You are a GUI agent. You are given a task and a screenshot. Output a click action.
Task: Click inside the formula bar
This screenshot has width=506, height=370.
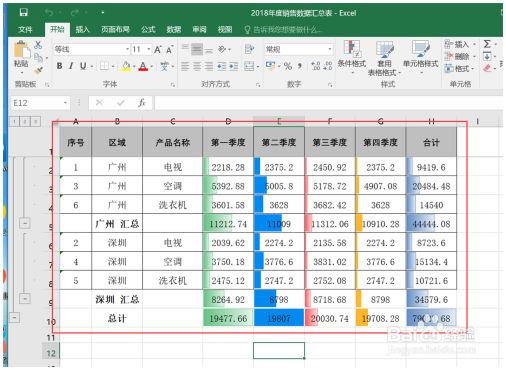328,103
